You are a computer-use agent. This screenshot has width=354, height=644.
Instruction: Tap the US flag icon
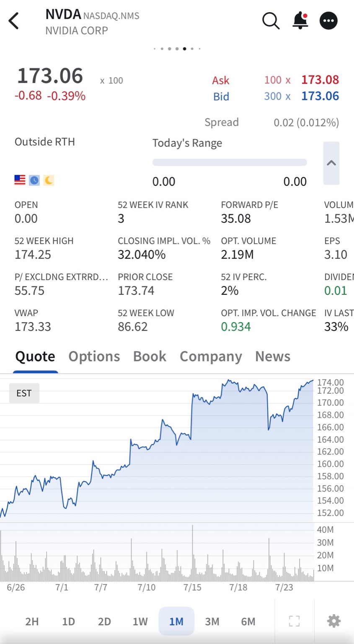coord(20,180)
